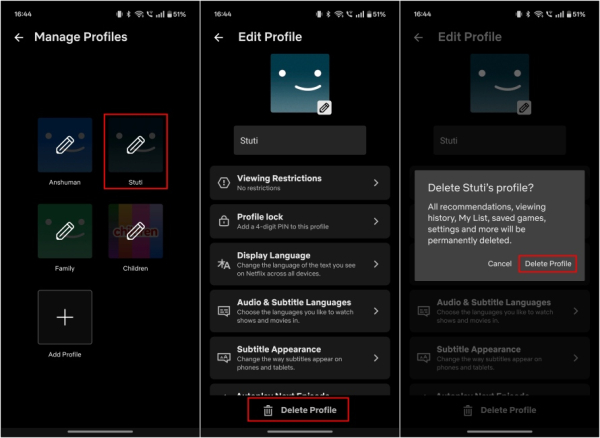Tap the dimmed trash icon in right screen

point(468,410)
